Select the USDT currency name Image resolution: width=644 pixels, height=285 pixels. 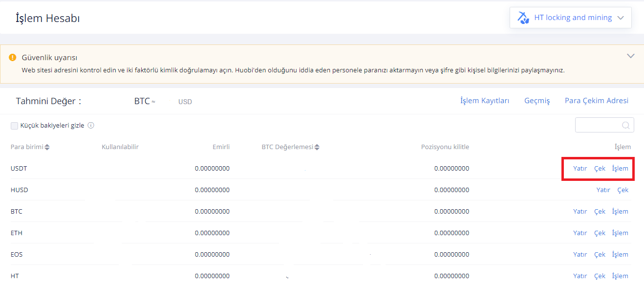19,169
